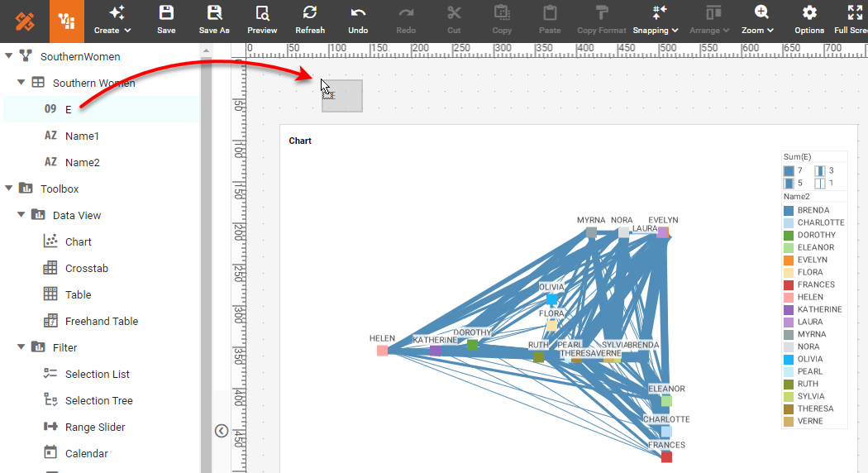
Task: Collapse the Toolbox section
Action: tap(9, 189)
